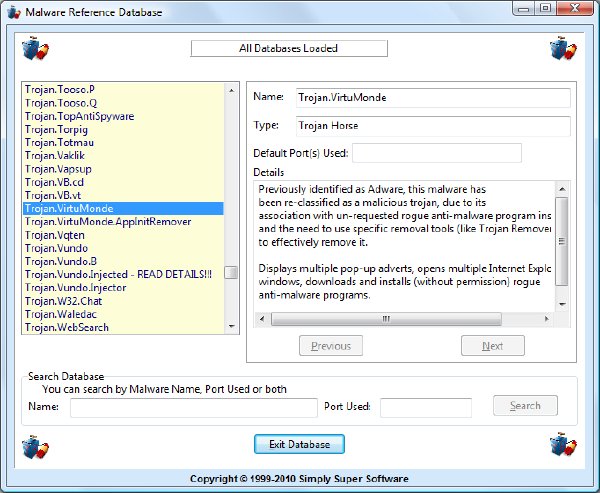Click the Default Port(s) Used field
The width and height of the screenshot is (600, 493).
tap(437, 153)
